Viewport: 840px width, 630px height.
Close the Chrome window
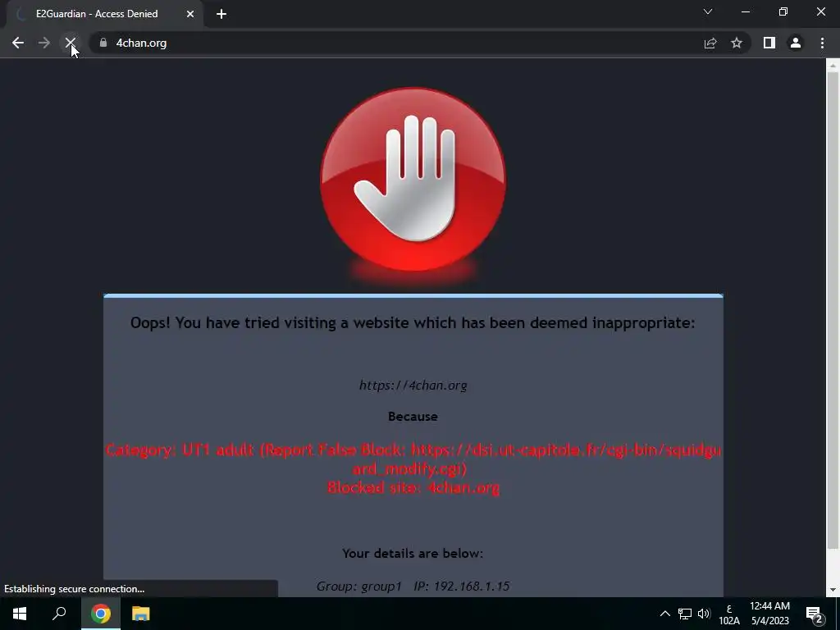click(820, 11)
